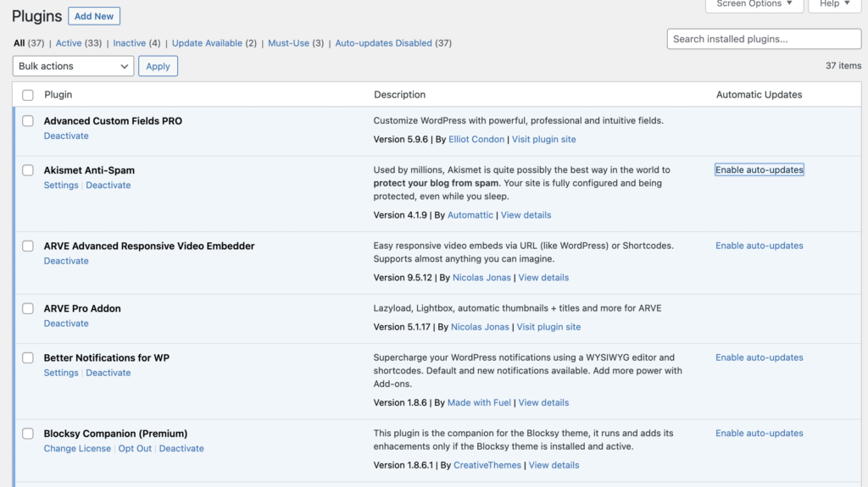Filter plugins by Inactive
The height and width of the screenshot is (487, 868).
pos(130,43)
